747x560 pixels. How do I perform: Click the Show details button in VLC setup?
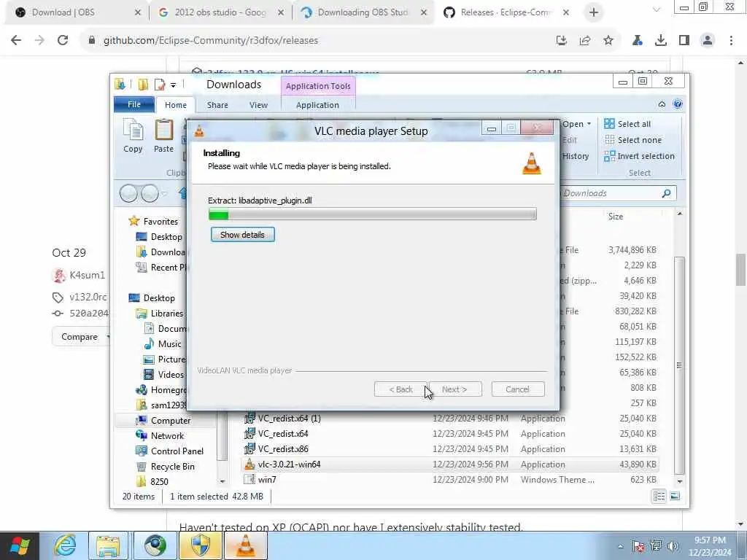coord(242,235)
